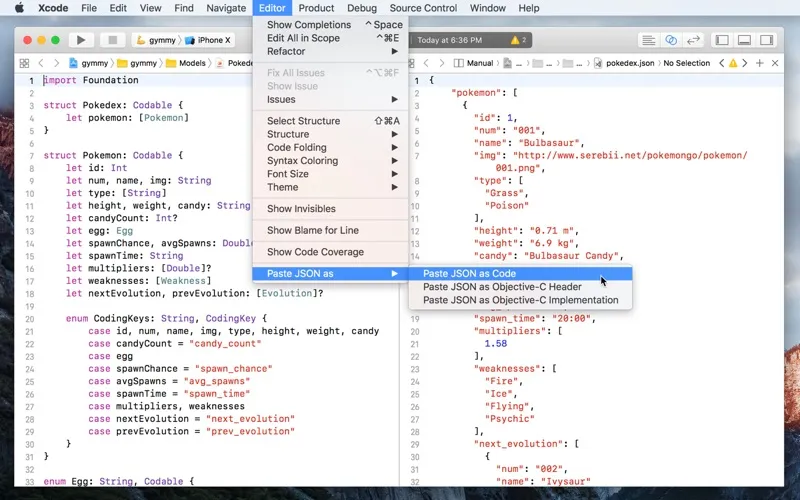Toggle the Utilities inspector panel

pos(766,40)
